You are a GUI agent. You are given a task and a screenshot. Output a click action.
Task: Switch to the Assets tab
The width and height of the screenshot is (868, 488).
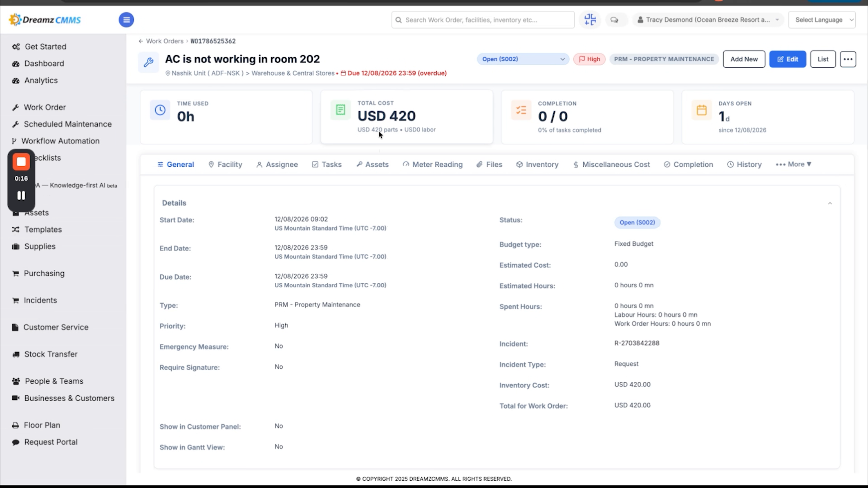(372, 164)
